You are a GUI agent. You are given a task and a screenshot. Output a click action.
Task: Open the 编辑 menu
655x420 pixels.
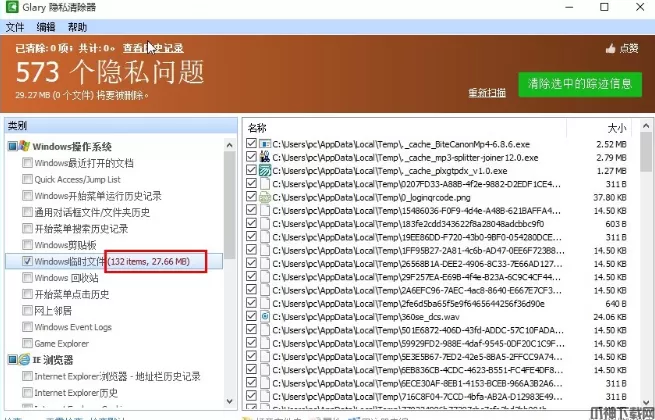46,27
